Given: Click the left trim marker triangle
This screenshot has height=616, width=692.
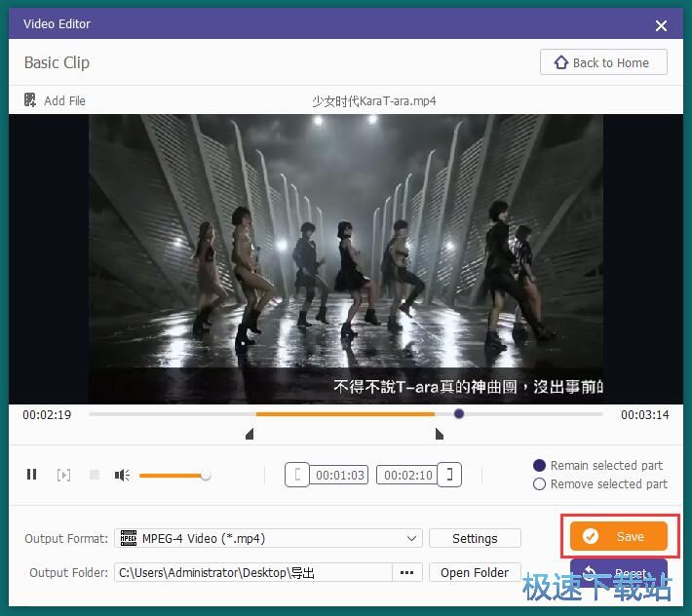Looking at the screenshot, I should click(x=250, y=434).
